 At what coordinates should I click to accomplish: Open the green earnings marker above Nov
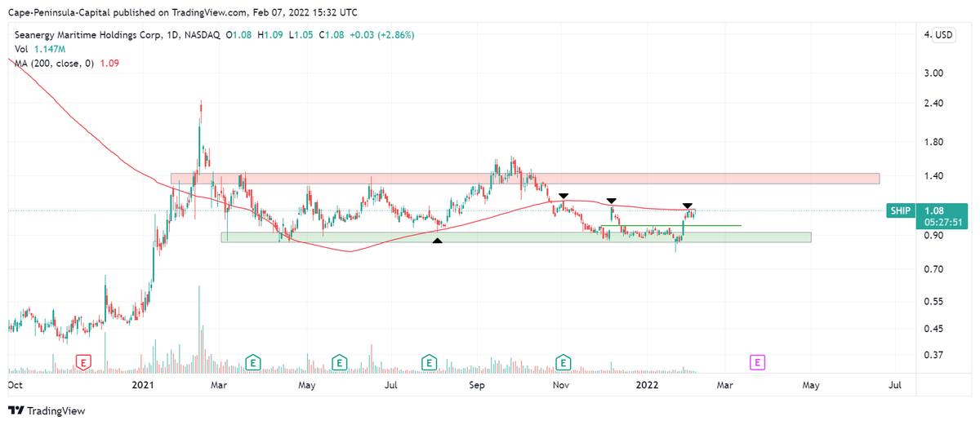[563, 361]
